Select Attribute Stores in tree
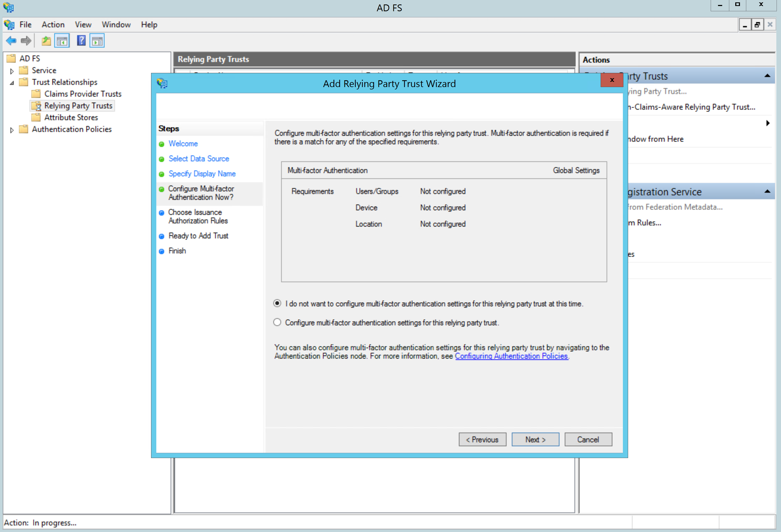Screen dimensions: 781x532 [71, 117]
